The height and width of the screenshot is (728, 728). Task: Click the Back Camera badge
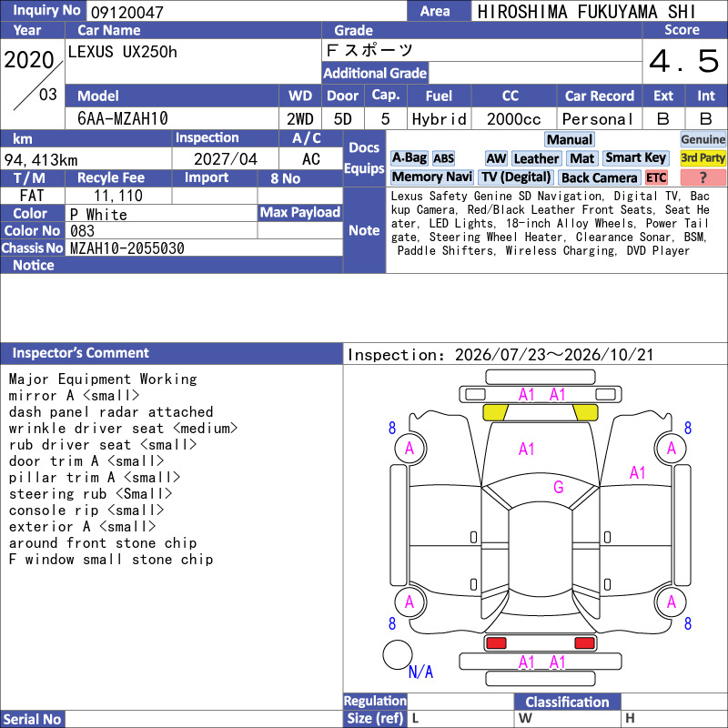599,177
